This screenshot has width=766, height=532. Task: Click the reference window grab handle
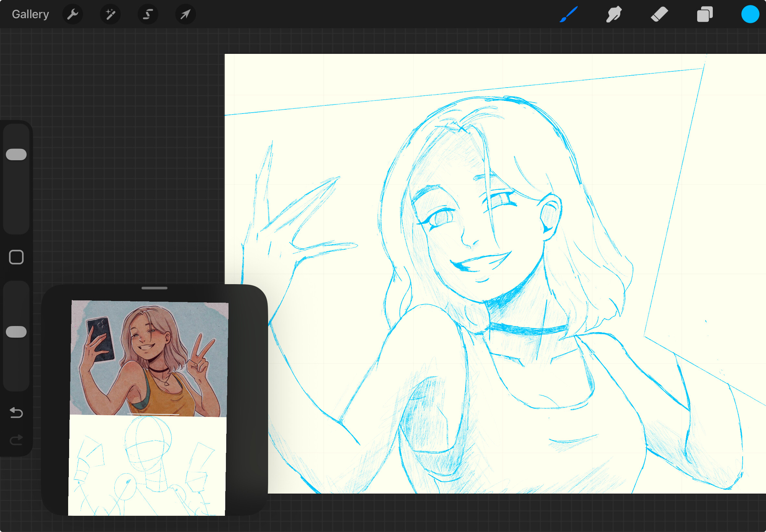pos(154,288)
